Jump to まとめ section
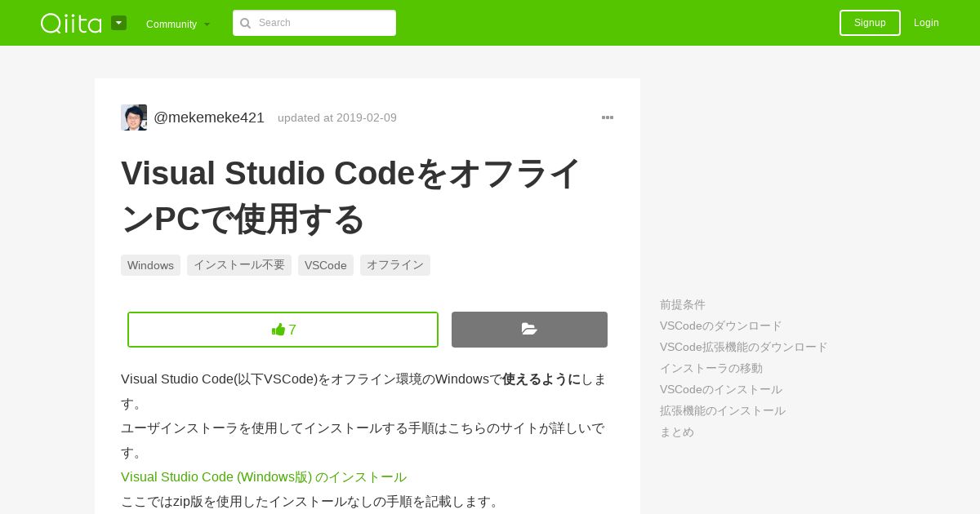Image resolution: width=980 pixels, height=514 pixels. [677, 432]
